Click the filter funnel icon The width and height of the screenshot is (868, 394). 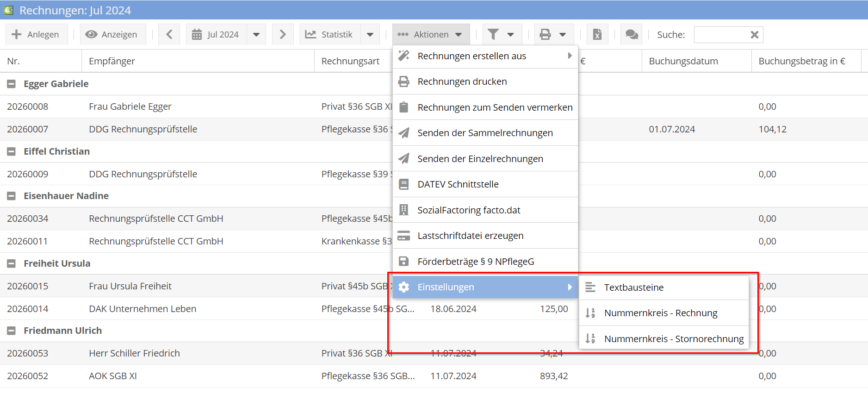coord(494,35)
